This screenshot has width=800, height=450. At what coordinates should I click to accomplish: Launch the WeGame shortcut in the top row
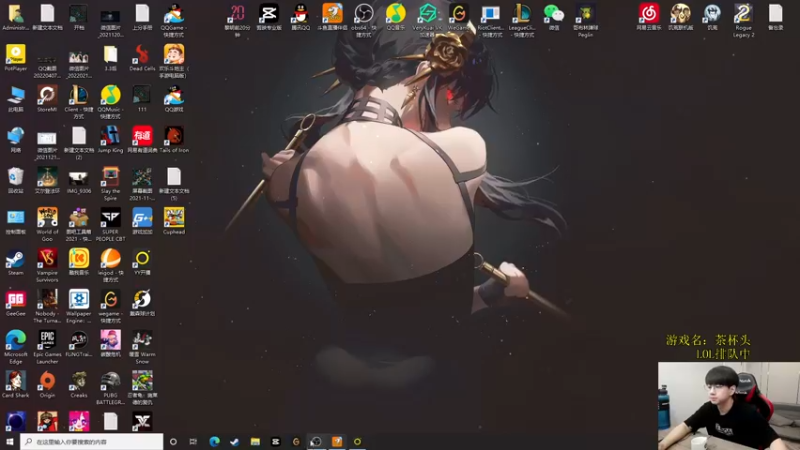click(459, 17)
